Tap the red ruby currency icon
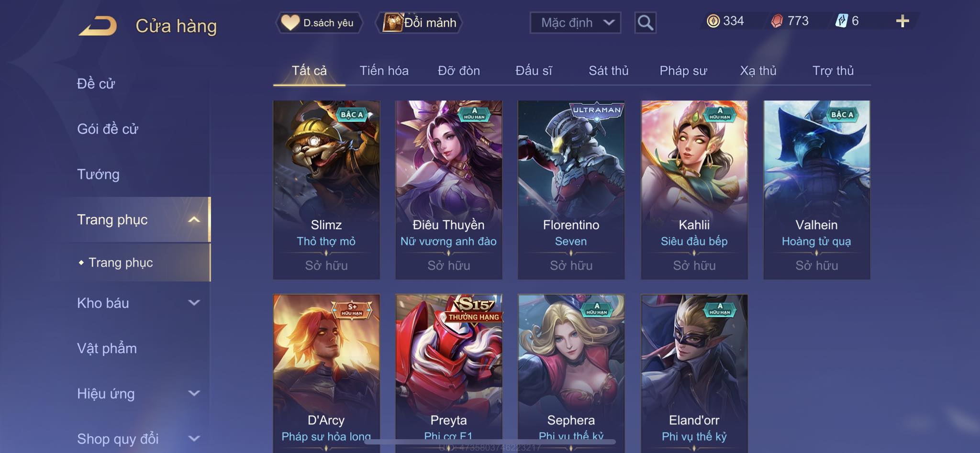The image size is (980, 453). (777, 21)
